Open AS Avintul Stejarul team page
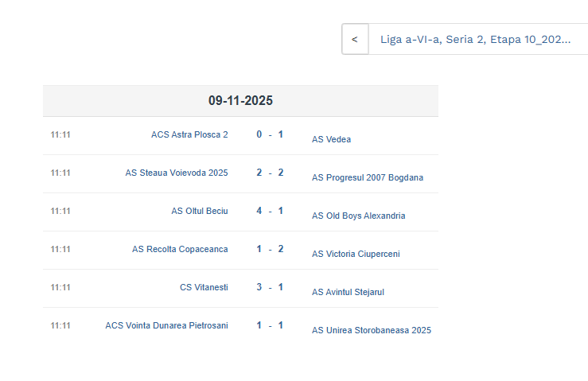The width and height of the screenshot is (588, 381). [x=348, y=292]
